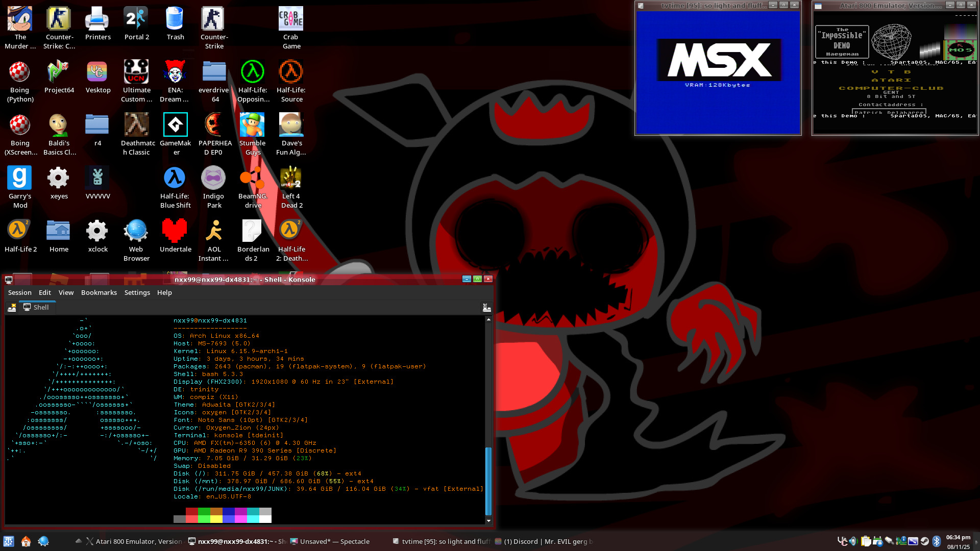
Task: Open Konsole Bookmarks menu
Action: 99,292
